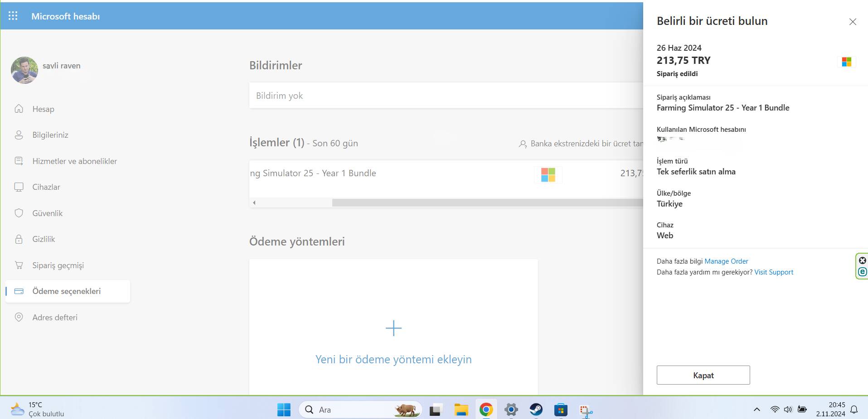Select Ödeme seçenekleri menu item
This screenshot has width=868, height=419.
click(x=68, y=291)
